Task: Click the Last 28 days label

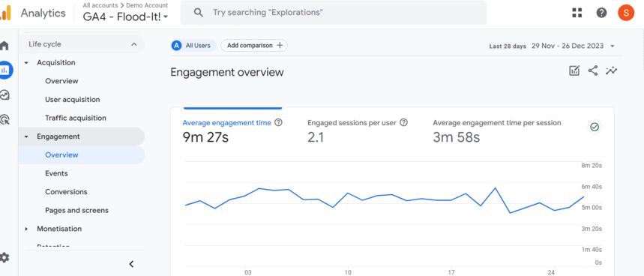Action: tap(508, 46)
